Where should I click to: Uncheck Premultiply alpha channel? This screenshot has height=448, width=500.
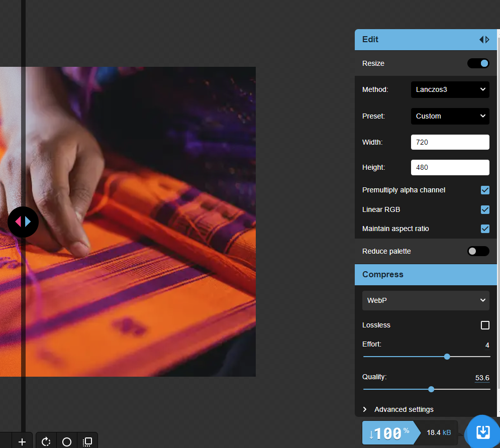coord(485,190)
